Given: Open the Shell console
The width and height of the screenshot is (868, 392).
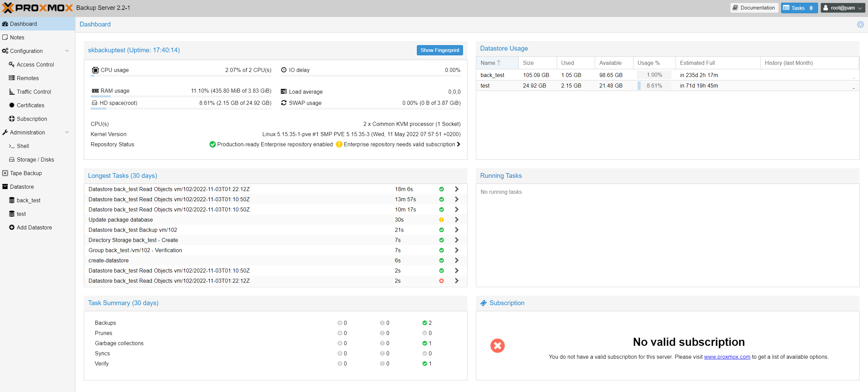Looking at the screenshot, I should coord(37,146).
